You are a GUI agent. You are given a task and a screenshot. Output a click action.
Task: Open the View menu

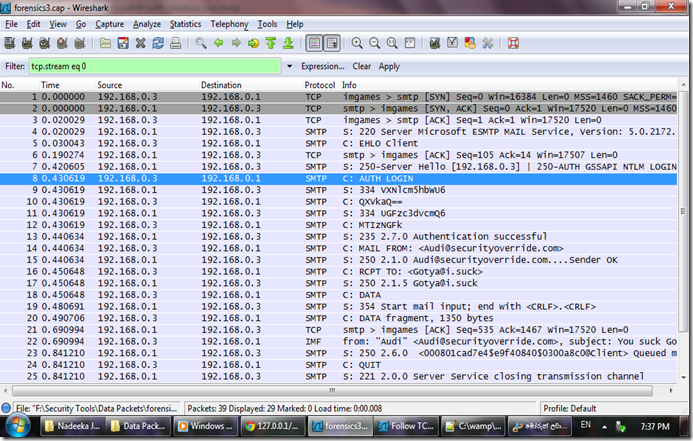[x=58, y=24]
